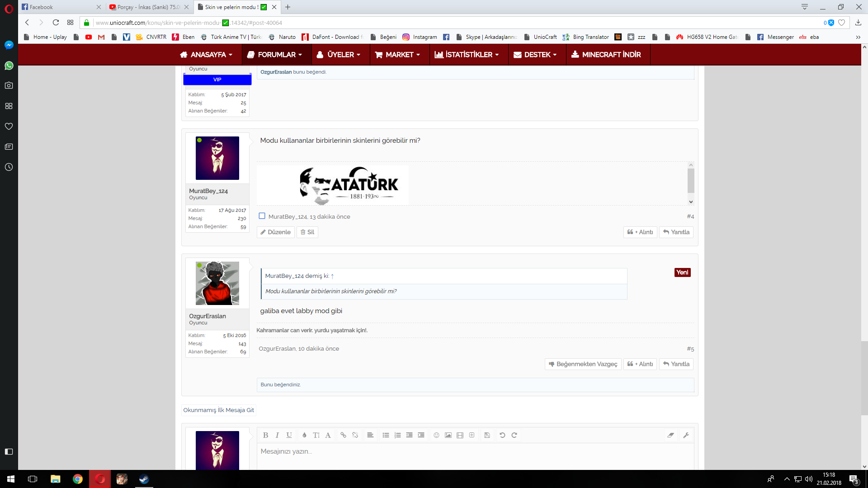
Task: Click + Alıntı on post #4
Action: pyautogui.click(x=640, y=232)
